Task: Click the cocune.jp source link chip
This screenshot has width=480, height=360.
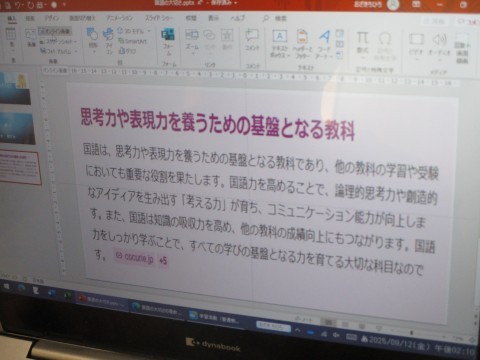Action: pos(135,257)
